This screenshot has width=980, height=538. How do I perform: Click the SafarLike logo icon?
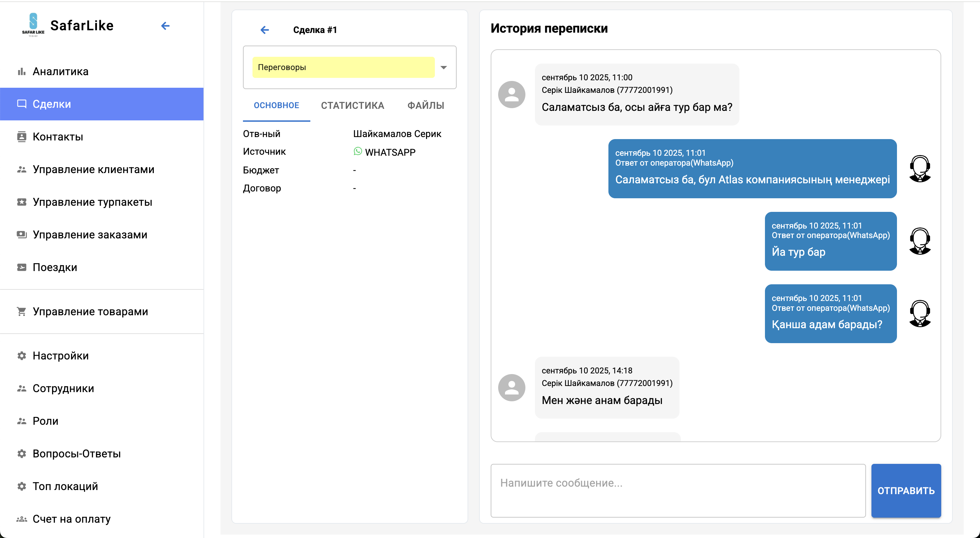(x=33, y=25)
